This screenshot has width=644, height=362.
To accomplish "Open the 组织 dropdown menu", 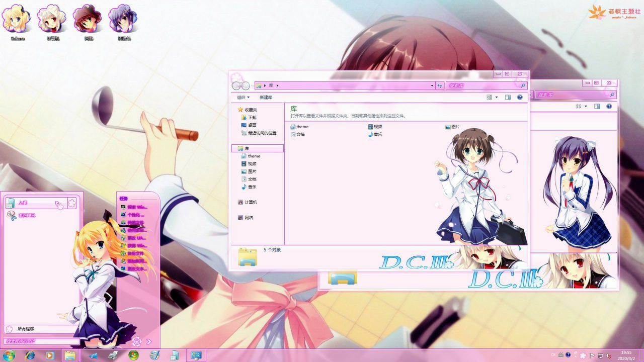I will tap(243, 97).
